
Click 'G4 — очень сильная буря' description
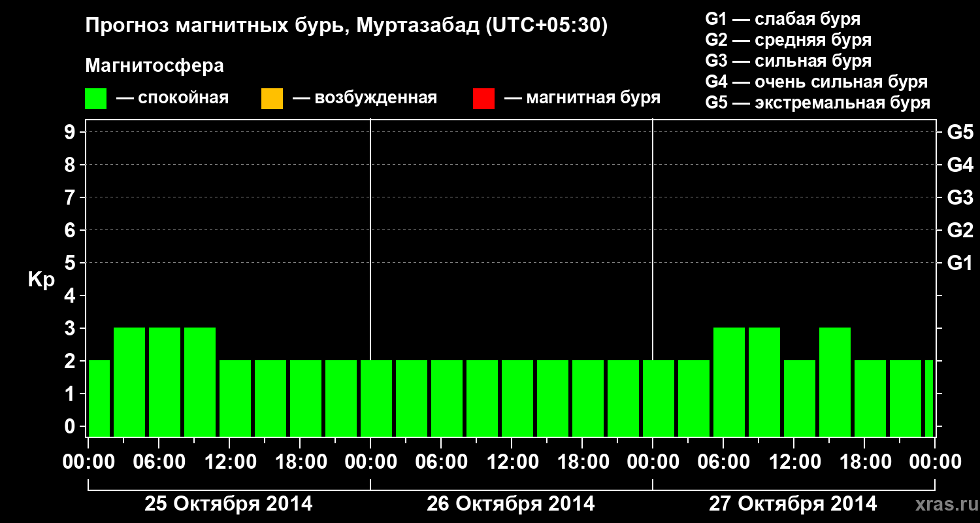(816, 82)
